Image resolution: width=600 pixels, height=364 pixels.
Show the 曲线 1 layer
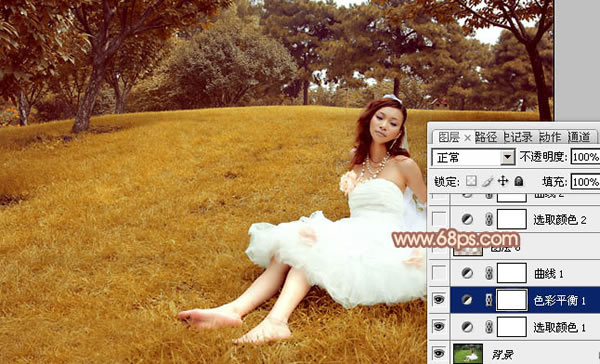439,273
